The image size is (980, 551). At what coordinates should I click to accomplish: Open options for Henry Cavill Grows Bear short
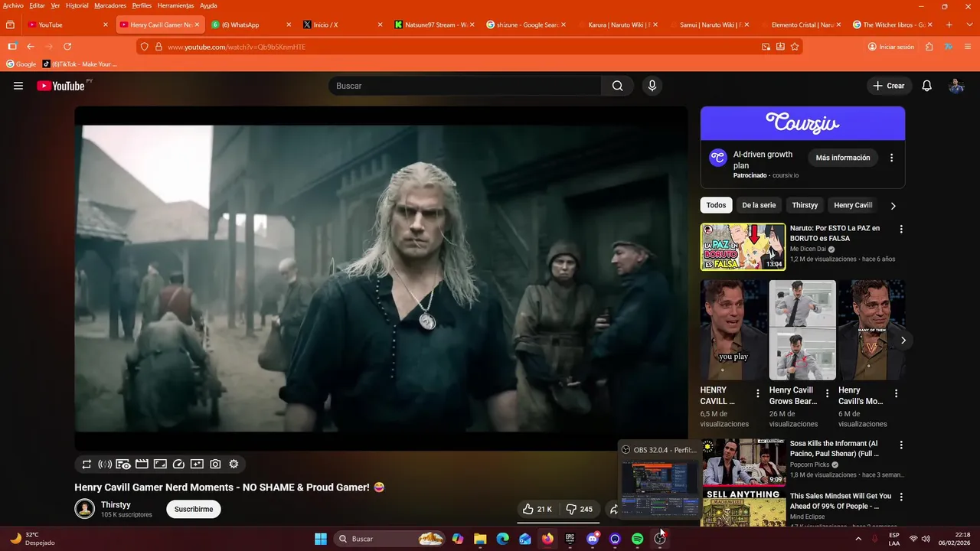pos(827,393)
